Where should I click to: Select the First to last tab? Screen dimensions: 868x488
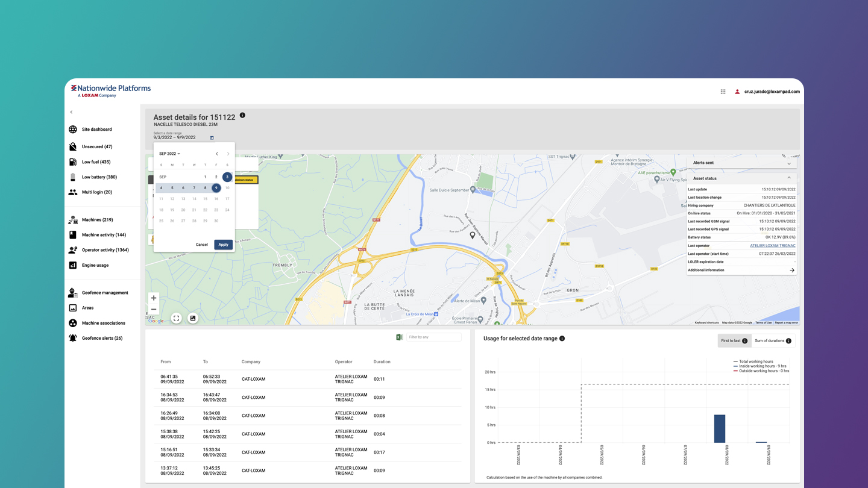tap(734, 341)
